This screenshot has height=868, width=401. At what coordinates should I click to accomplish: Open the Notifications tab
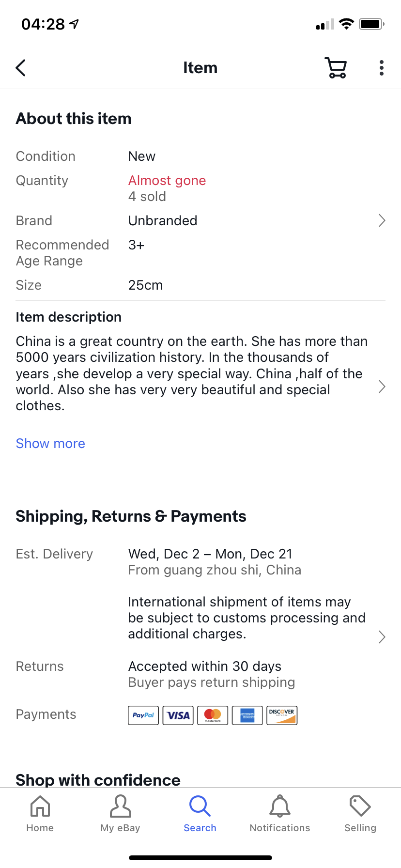pos(280,814)
